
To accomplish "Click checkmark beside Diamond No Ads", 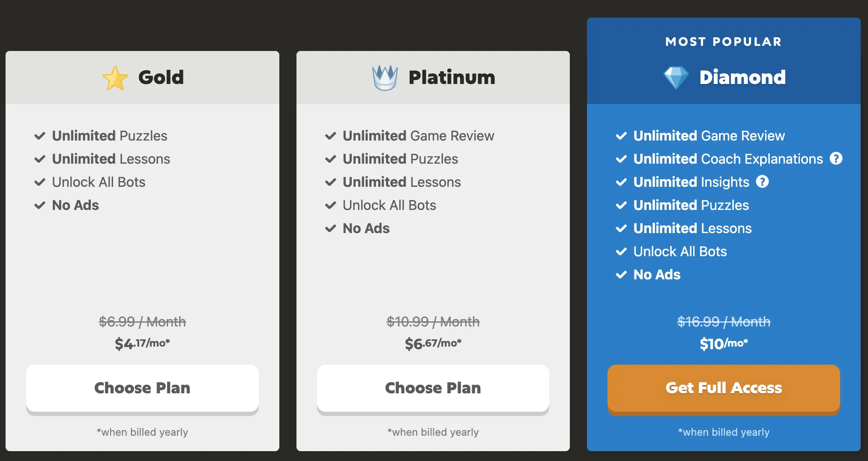I will [x=621, y=275].
